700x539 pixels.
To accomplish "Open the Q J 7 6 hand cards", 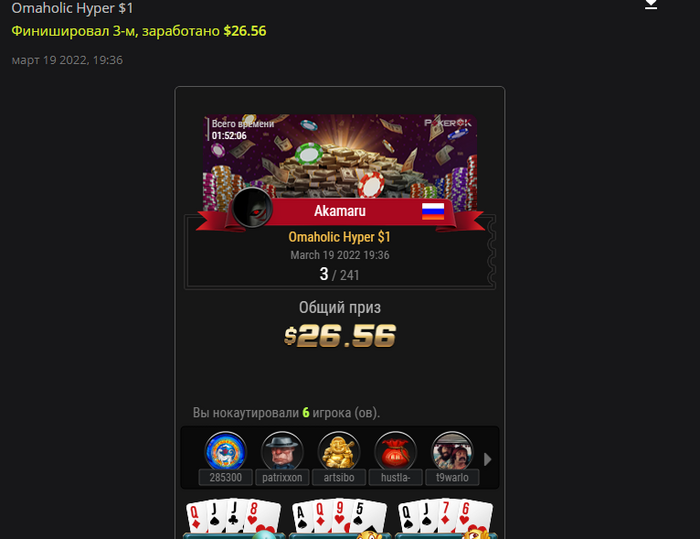I will coord(446,518).
